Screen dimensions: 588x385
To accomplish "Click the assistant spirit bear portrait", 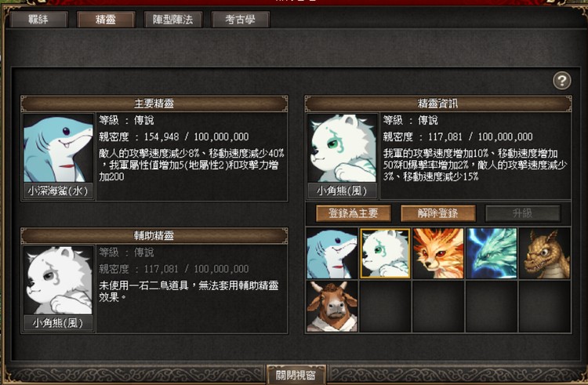I will click(x=58, y=281).
